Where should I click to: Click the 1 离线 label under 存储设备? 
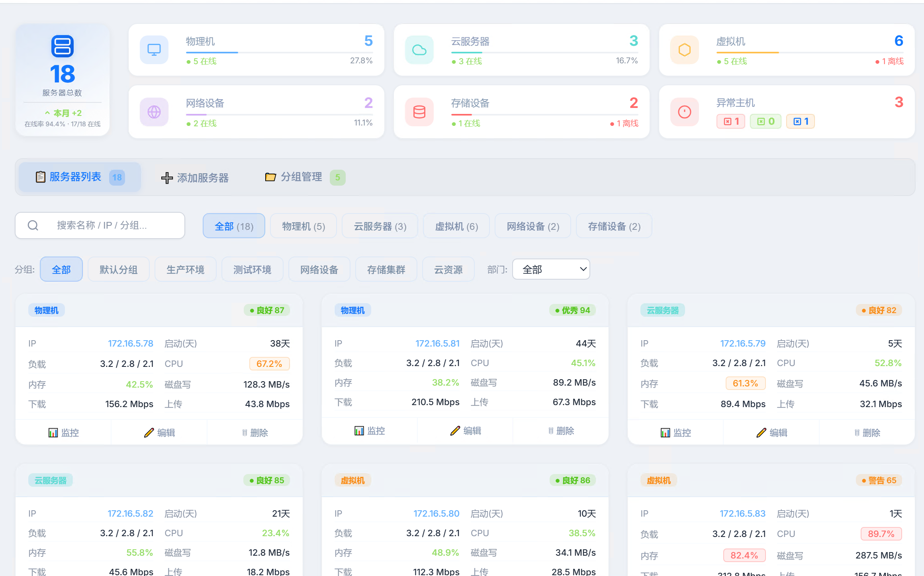point(624,123)
